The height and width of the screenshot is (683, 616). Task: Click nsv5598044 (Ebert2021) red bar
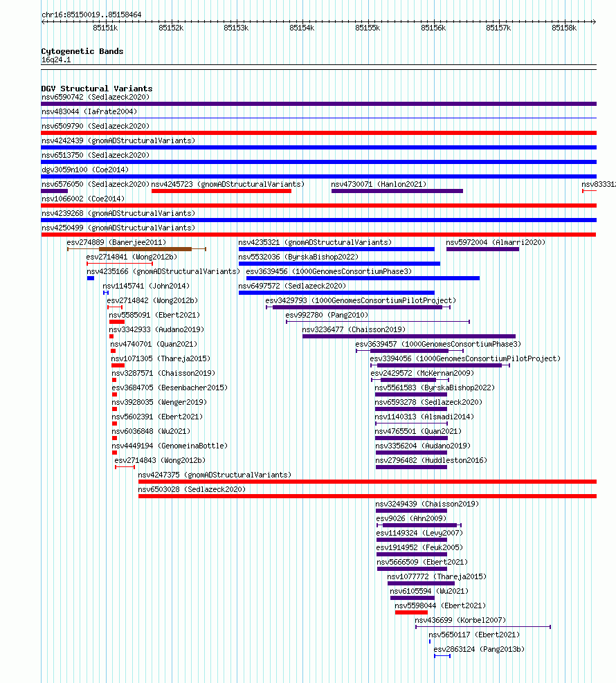pos(411,612)
